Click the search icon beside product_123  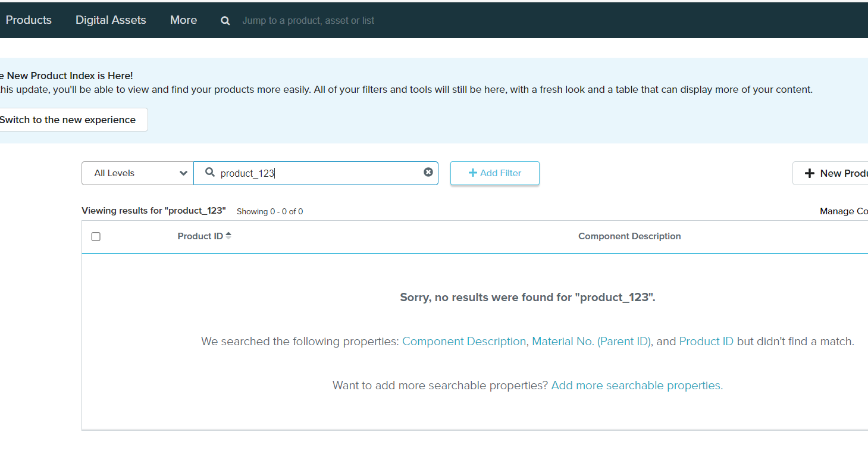point(209,173)
